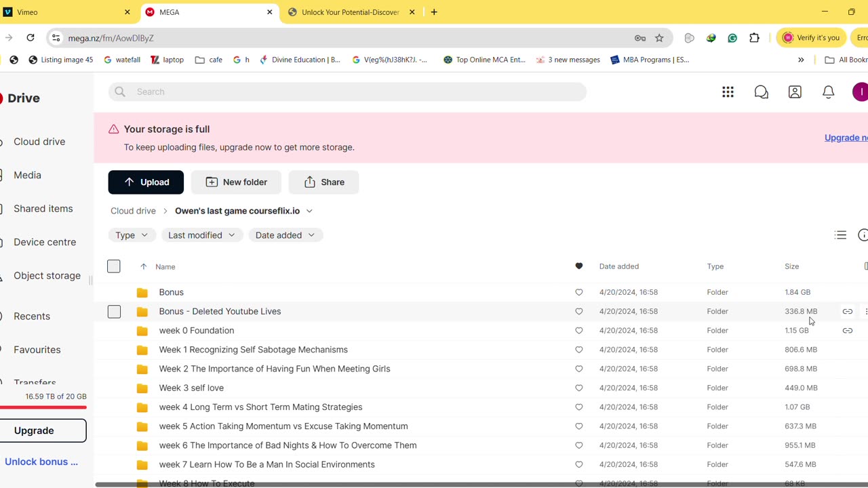Viewport: 868px width, 488px height.
Task: Click the New folder button
Action: [x=237, y=182]
